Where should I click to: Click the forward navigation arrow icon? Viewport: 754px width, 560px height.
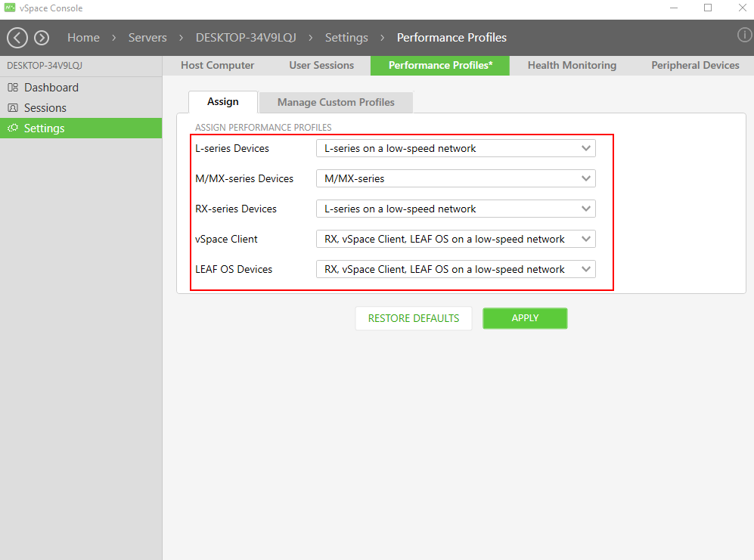pos(42,38)
